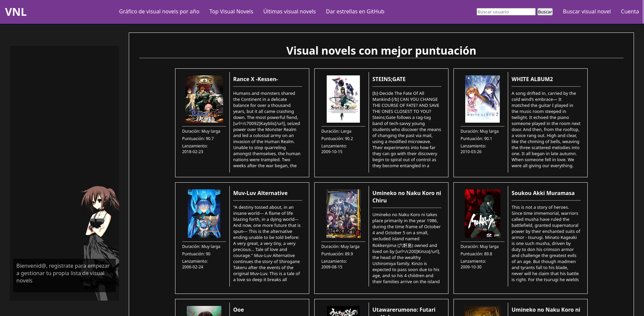Click the STEINS;GATE cover image

pyautogui.click(x=343, y=99)
